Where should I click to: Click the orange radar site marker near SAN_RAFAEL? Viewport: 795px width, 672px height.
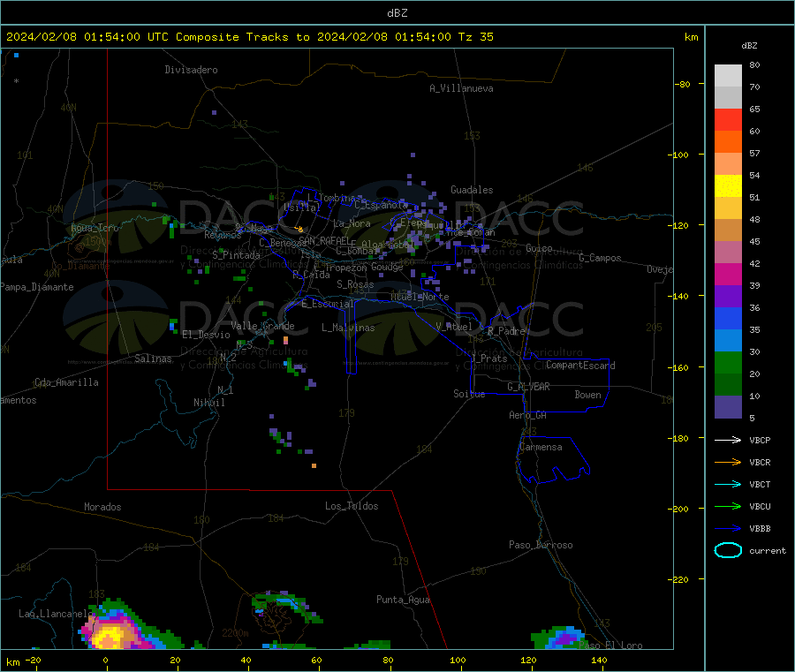pyautogui.click(x=300, y=230)
